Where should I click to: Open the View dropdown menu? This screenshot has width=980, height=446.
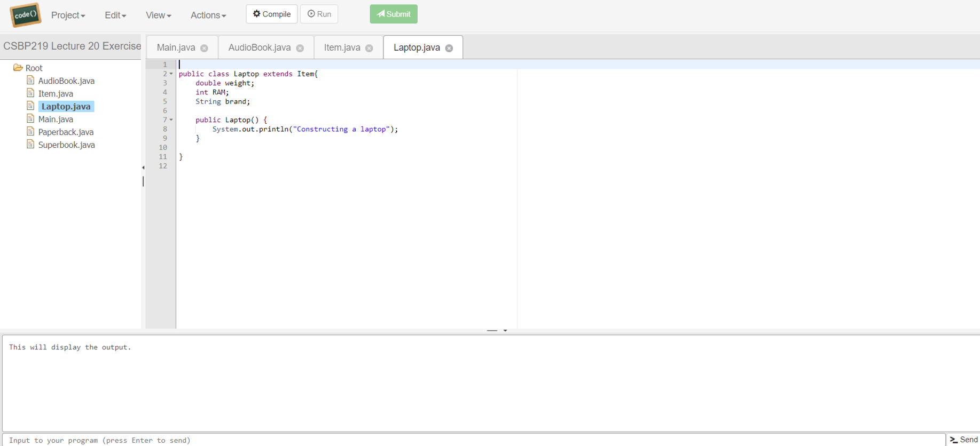click(x=159, y=15)
